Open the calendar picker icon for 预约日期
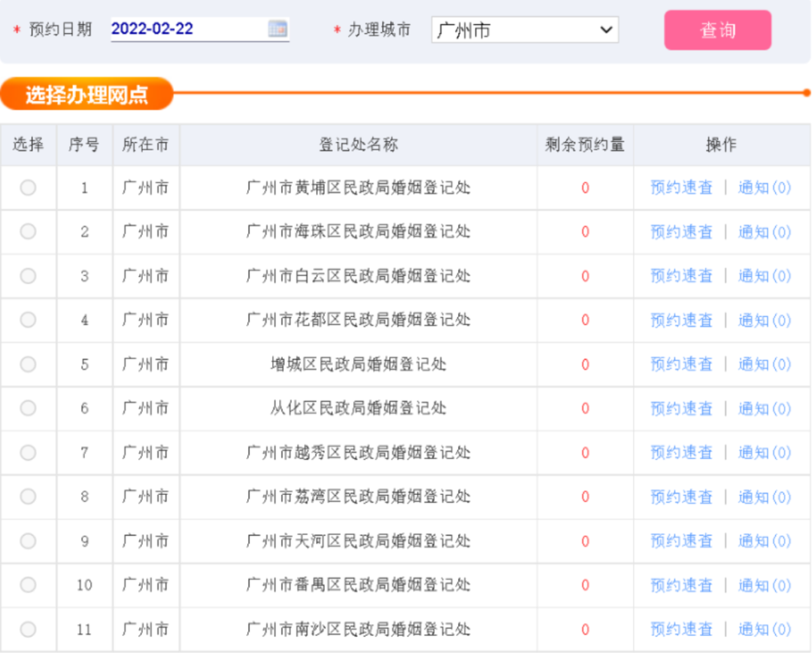This screenshot has width=812, height=653. [x=277, y=29]
